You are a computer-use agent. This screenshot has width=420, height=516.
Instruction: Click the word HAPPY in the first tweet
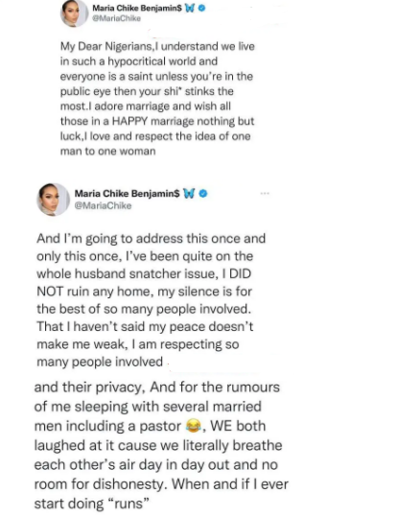(x=129, y=122)
